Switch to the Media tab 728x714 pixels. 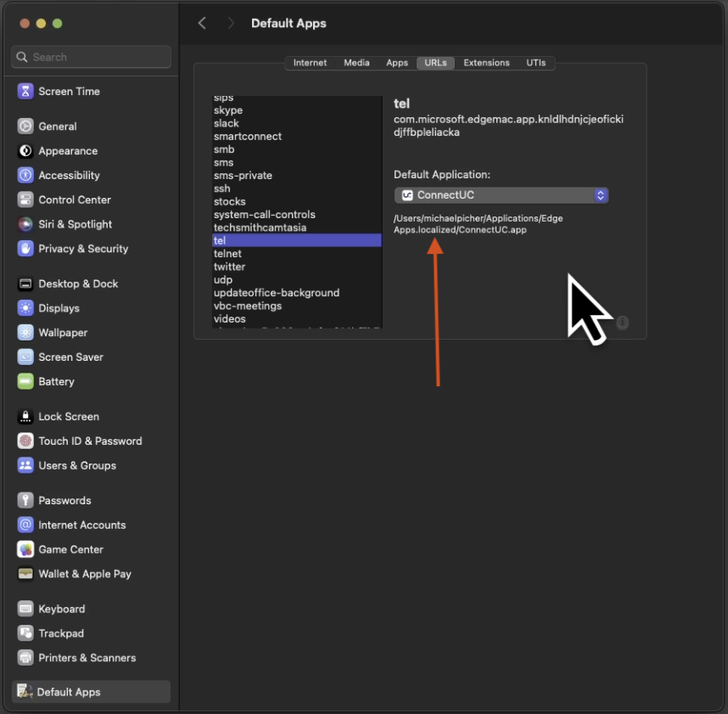click(356, 63)
